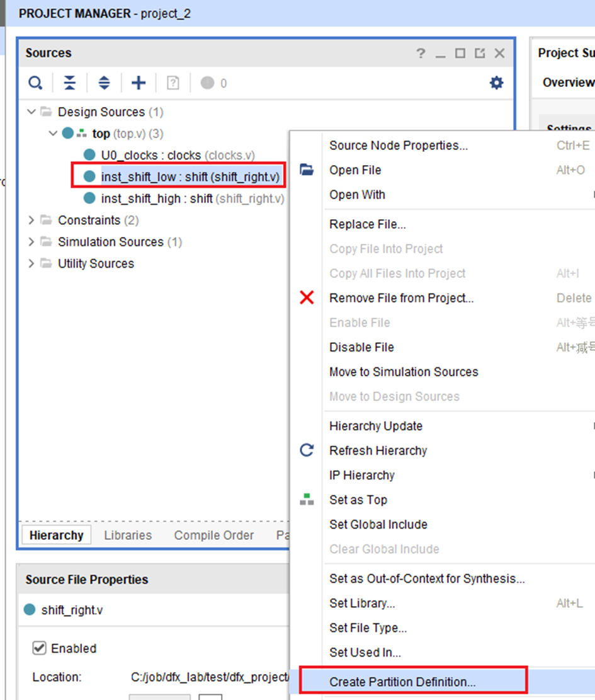The width and height of the screenshot is (595, 700).
Task: Collapse the Design Sources folder
Action: 31,112
